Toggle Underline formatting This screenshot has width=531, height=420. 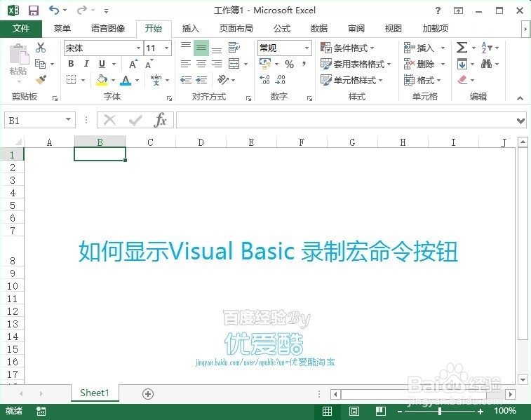coord(102,64)
